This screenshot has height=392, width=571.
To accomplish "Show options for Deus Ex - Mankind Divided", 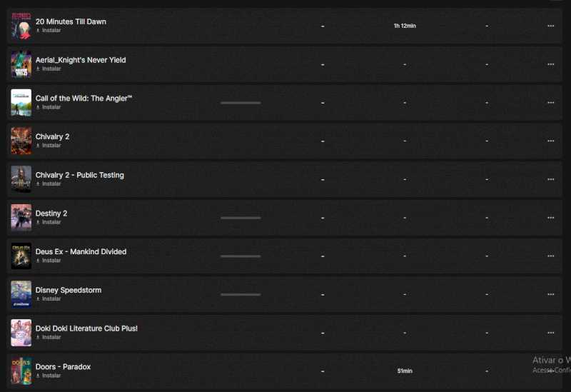I will (x=550, y=256).
